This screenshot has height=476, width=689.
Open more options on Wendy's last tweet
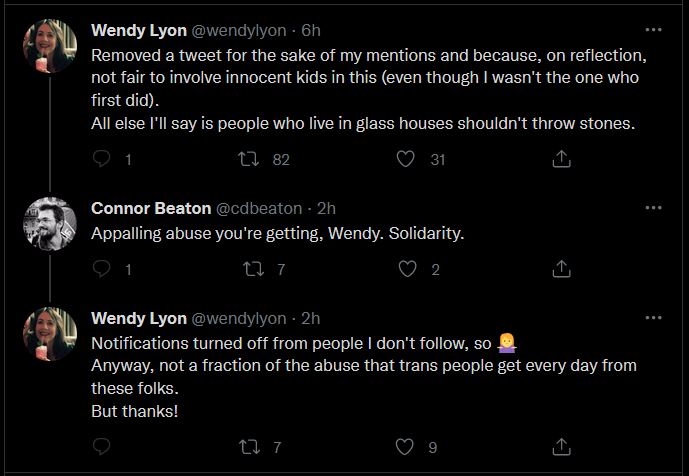tap(654, 318)
